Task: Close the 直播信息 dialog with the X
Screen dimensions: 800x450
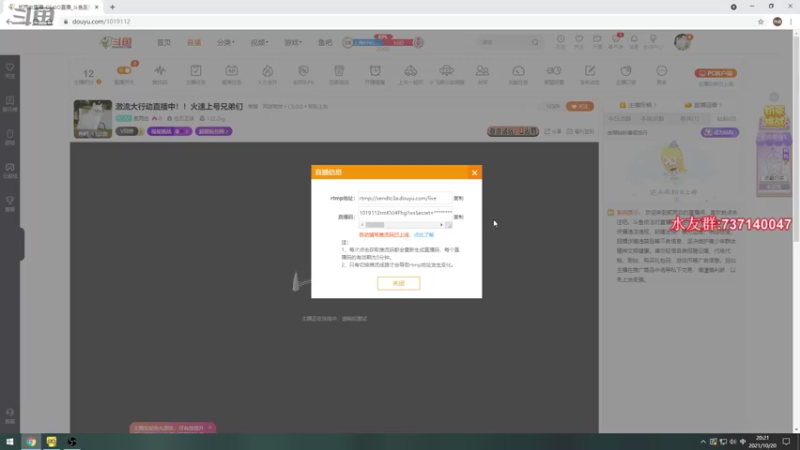Action: [x=474, y=172]
